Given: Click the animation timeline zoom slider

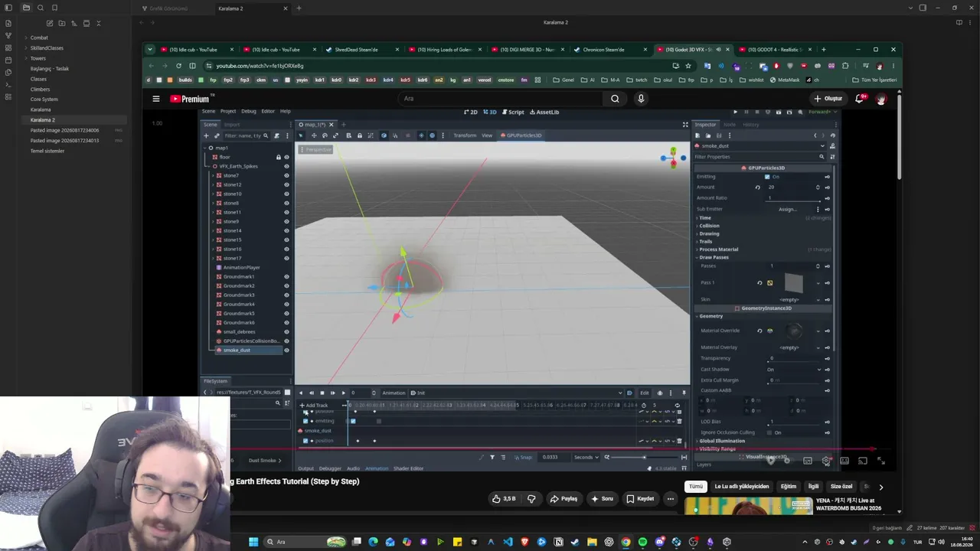Looking at the screenshot, I should click(646, 457).
